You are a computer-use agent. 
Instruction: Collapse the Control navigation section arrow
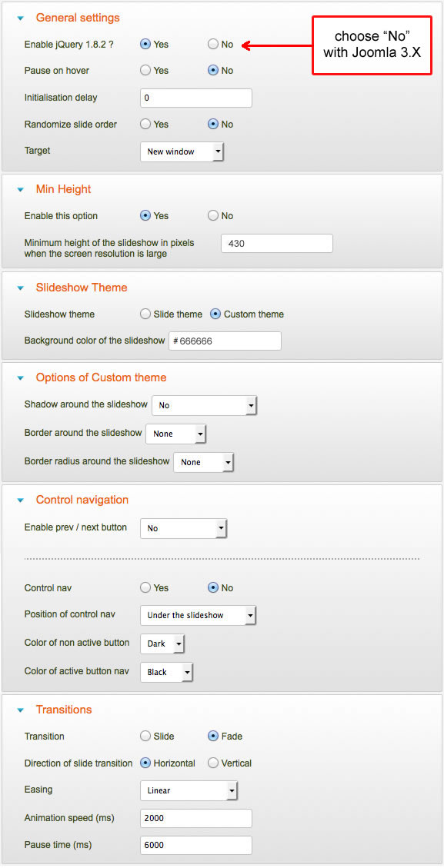[x=21, y=501]
